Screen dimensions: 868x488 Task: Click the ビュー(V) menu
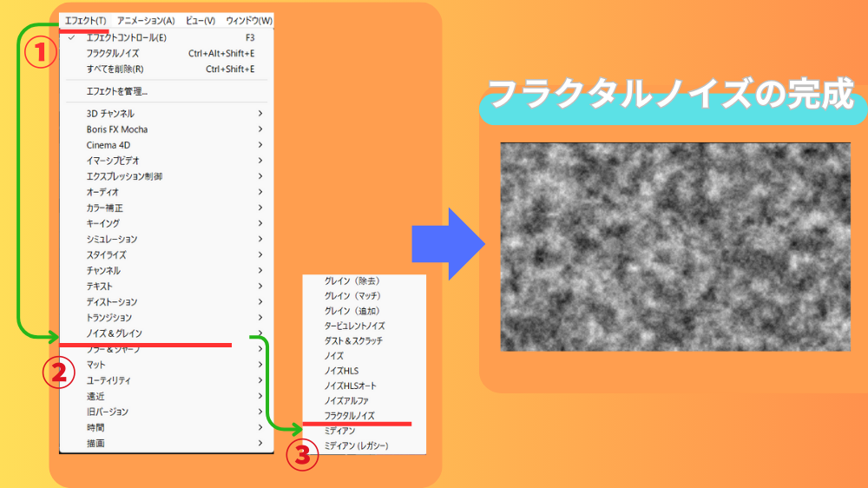click(x=201, y=21)
